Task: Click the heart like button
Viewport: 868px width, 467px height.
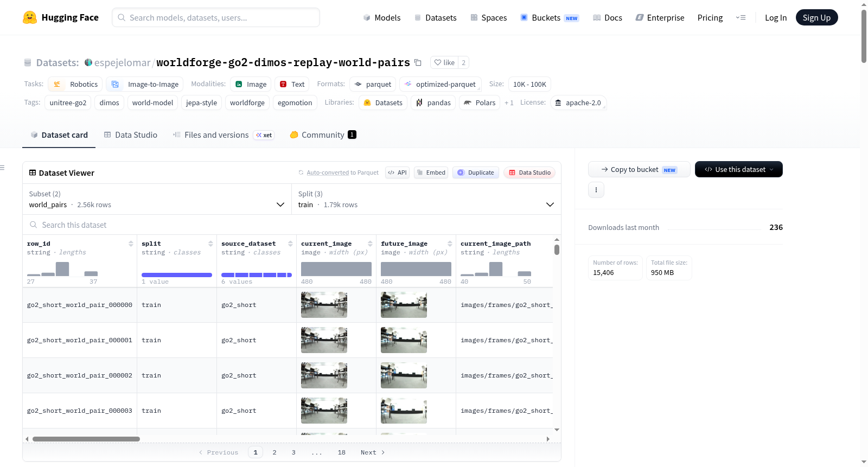Action: [444, 62]
